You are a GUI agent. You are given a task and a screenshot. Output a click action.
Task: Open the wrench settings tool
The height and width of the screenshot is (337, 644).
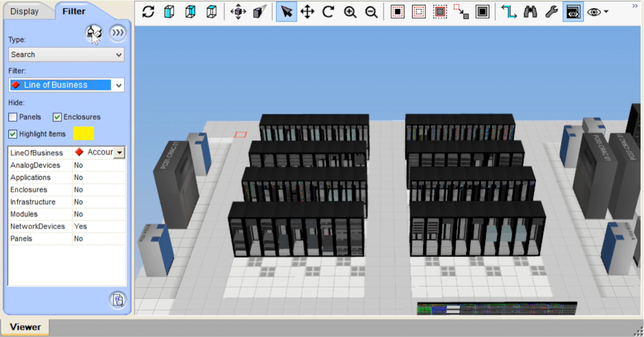click(551, 12)
